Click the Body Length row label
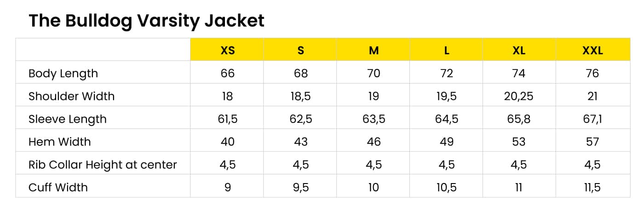This screenshot has height=207, width=644. [63, 74]
